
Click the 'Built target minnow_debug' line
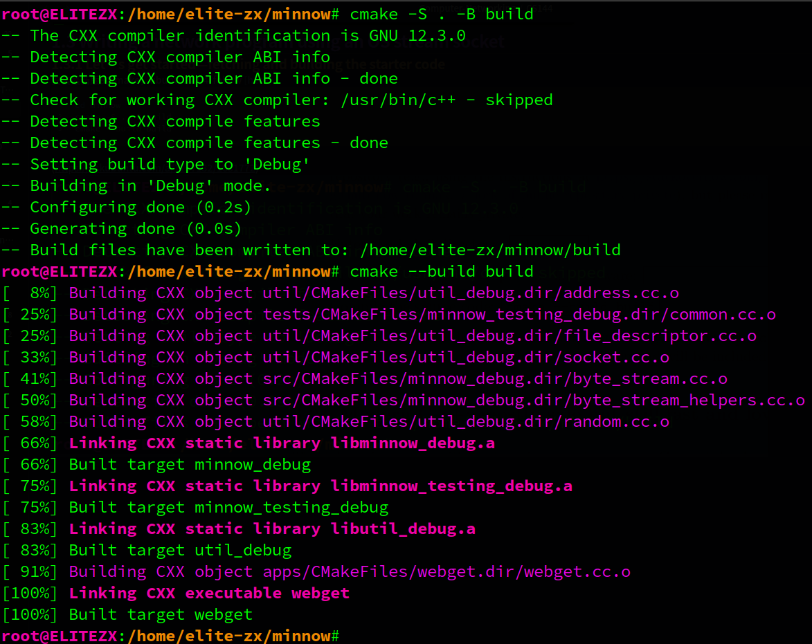coord(156,465)
